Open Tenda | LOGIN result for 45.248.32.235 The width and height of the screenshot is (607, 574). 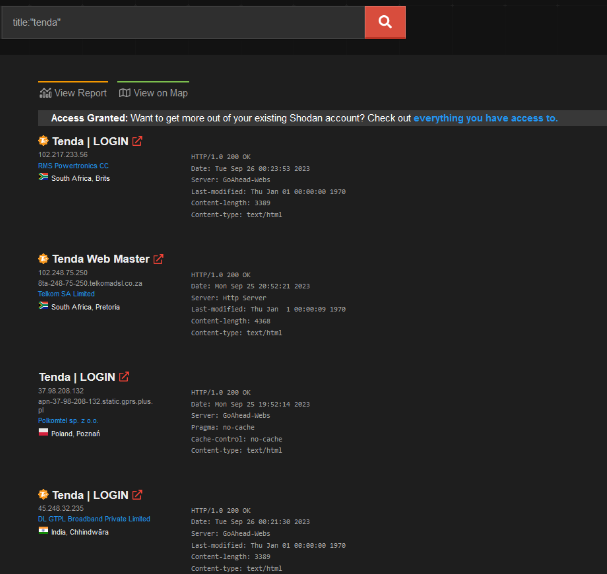(x=90, y=495)
